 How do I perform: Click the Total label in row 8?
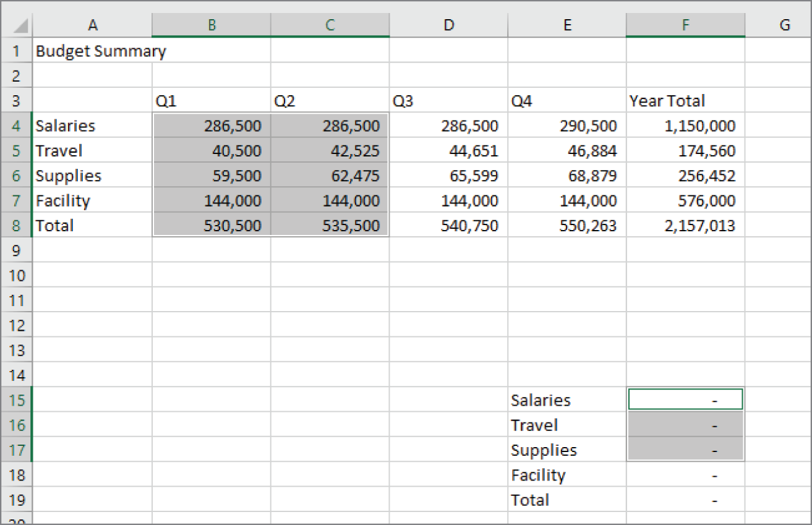[x=92, y=225]
